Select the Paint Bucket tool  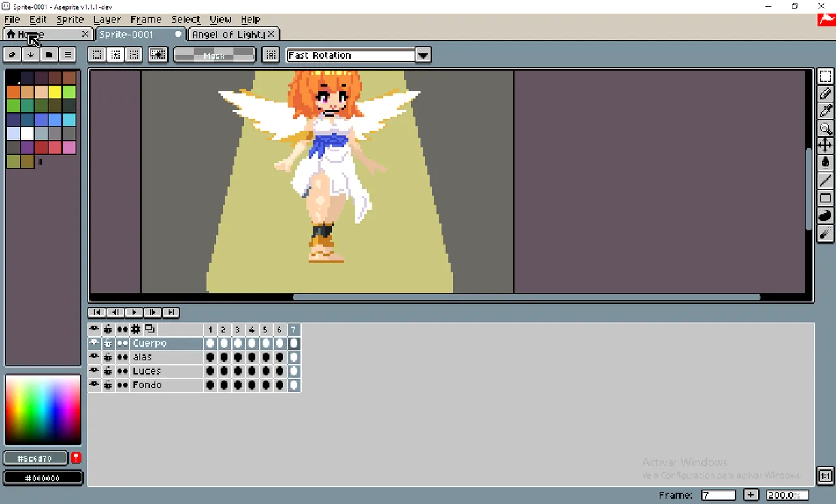[826, 163]
